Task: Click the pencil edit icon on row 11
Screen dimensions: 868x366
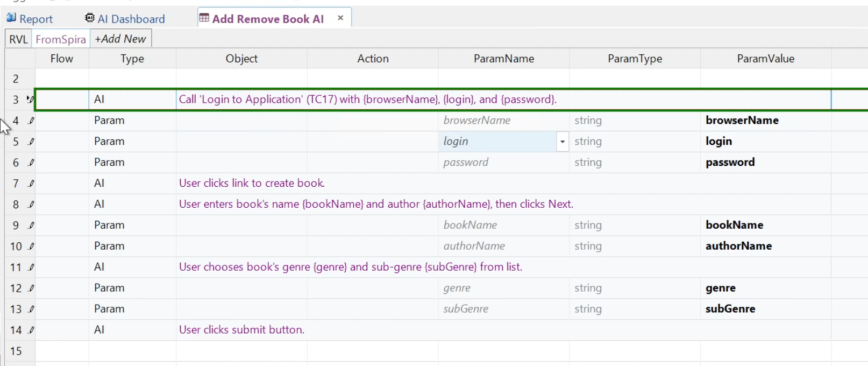Action: click(x=31, y=268)
